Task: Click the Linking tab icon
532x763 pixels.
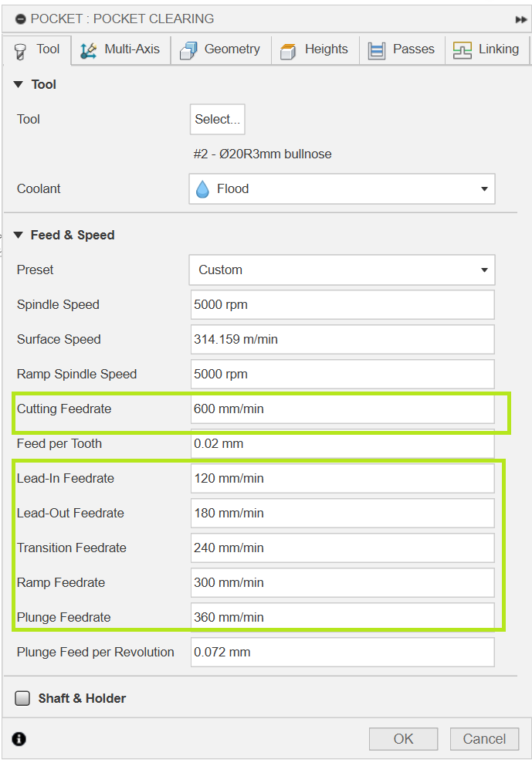Action: (x=463, y=50)
